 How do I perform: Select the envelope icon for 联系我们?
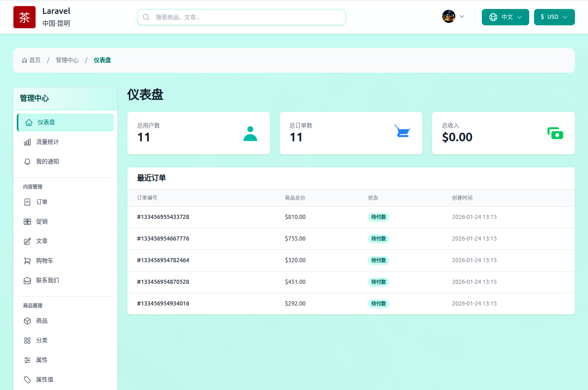point(27,280)
